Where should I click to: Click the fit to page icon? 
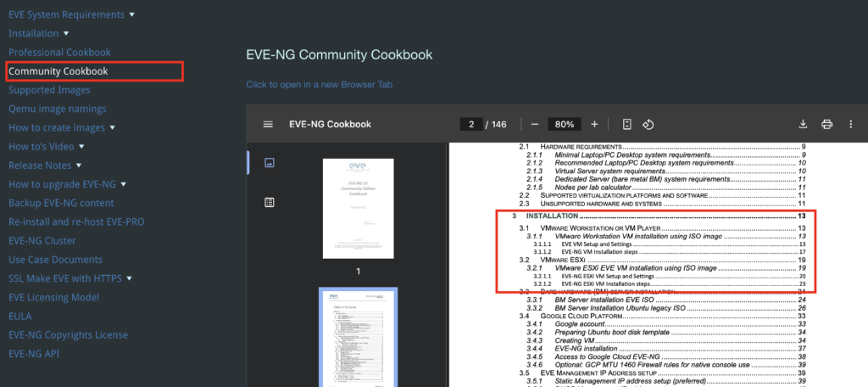pos(626,124)
